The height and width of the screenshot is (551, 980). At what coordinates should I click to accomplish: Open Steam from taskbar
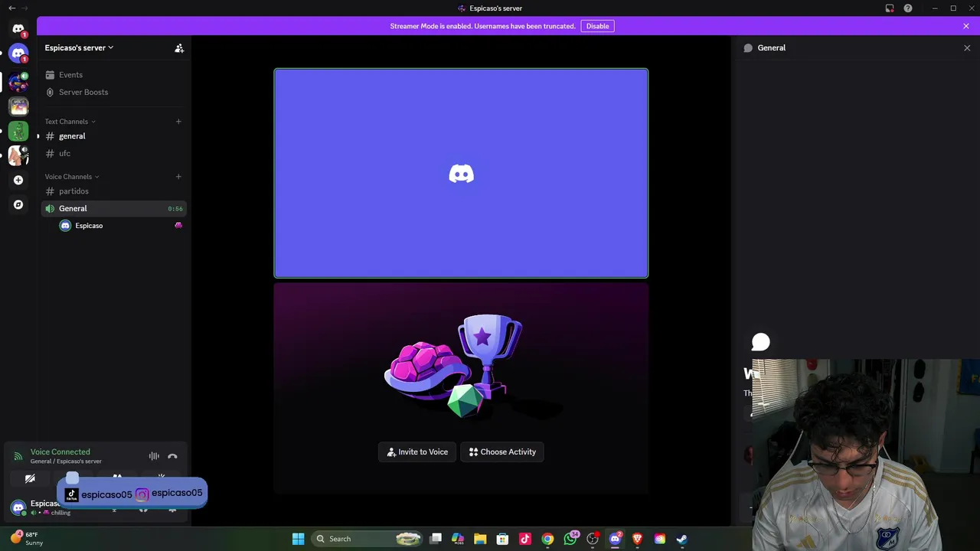pos(681,539)
